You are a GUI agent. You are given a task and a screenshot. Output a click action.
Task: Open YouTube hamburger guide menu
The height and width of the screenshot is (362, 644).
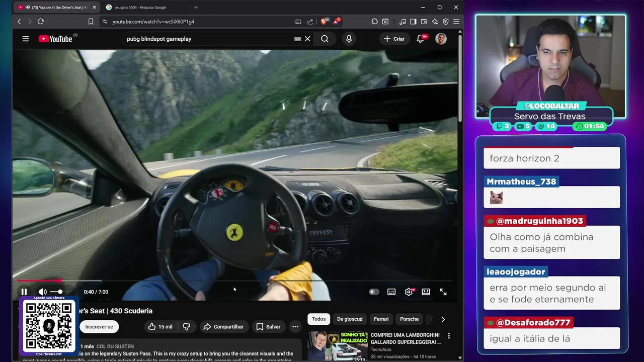tap(26, 39)
